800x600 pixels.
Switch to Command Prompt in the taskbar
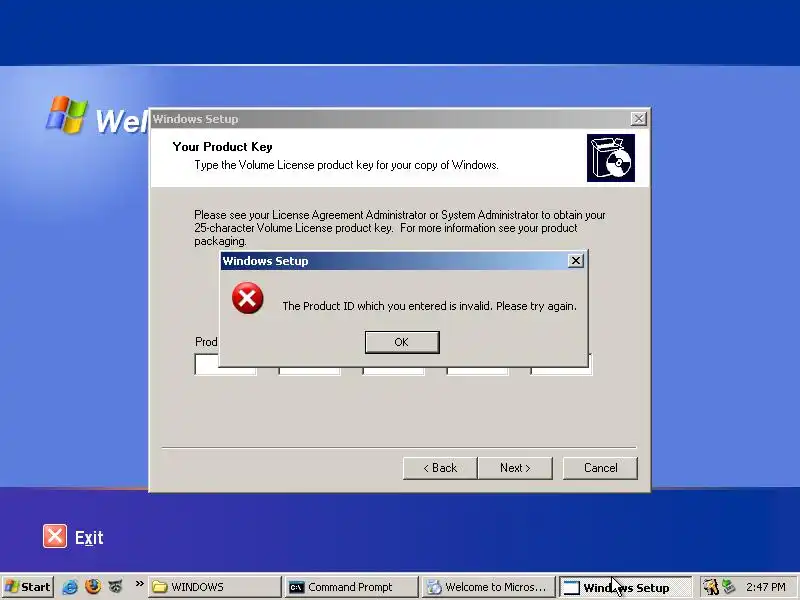coord(352,587)
